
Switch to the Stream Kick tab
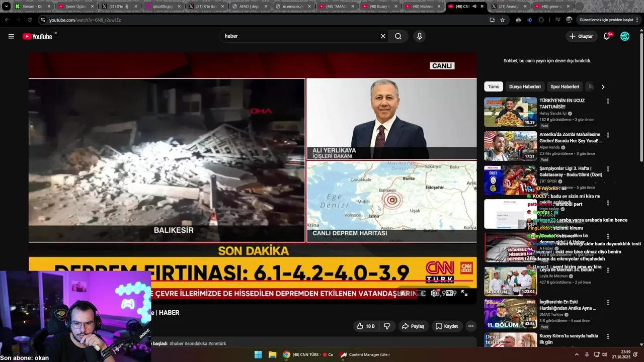click(33, 7)
